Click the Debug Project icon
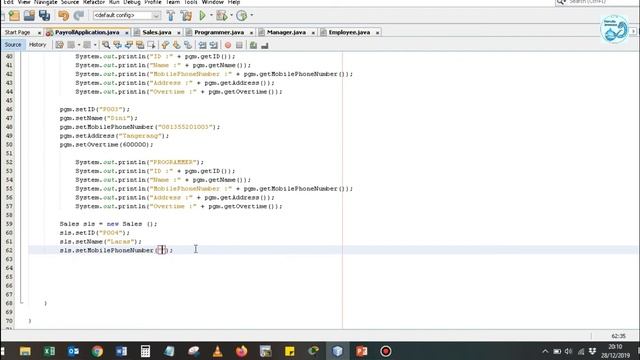 [222, 16]
